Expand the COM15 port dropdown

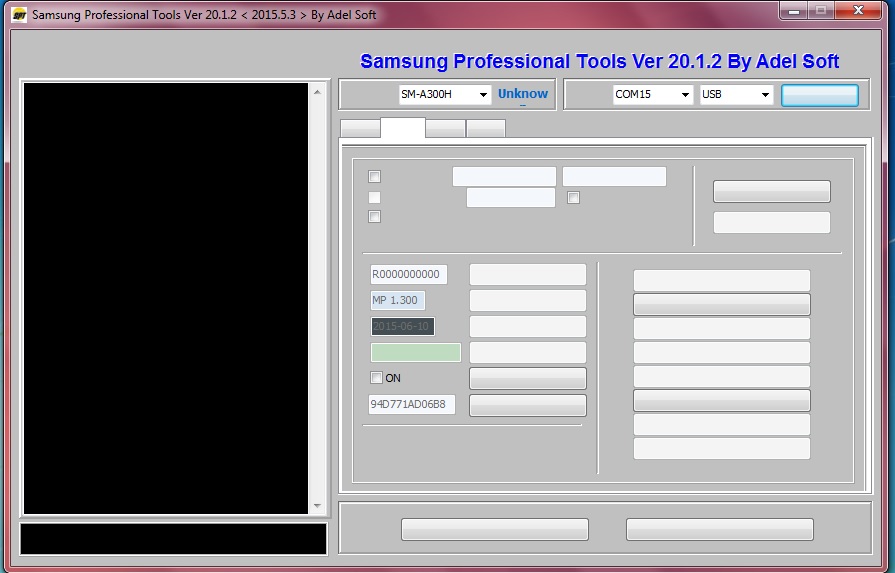tap(653, 94)
